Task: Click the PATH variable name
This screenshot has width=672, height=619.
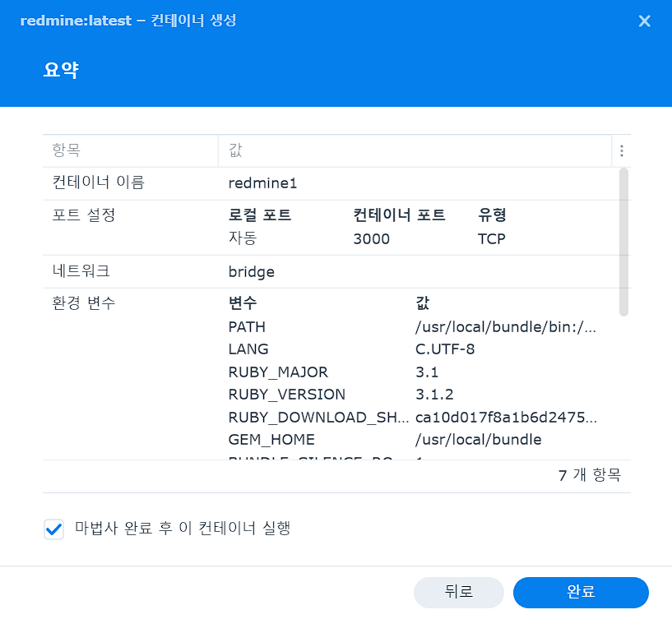Action: tap(247, 327)
